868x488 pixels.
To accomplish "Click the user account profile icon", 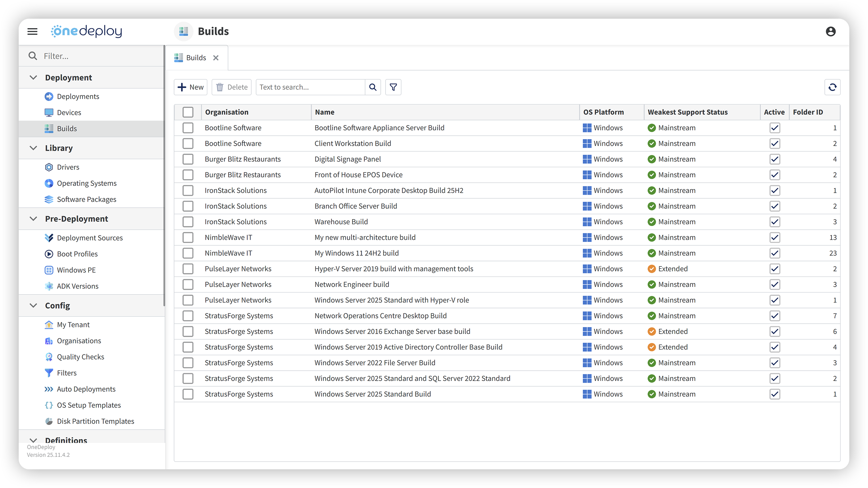I will pos(831,31).
